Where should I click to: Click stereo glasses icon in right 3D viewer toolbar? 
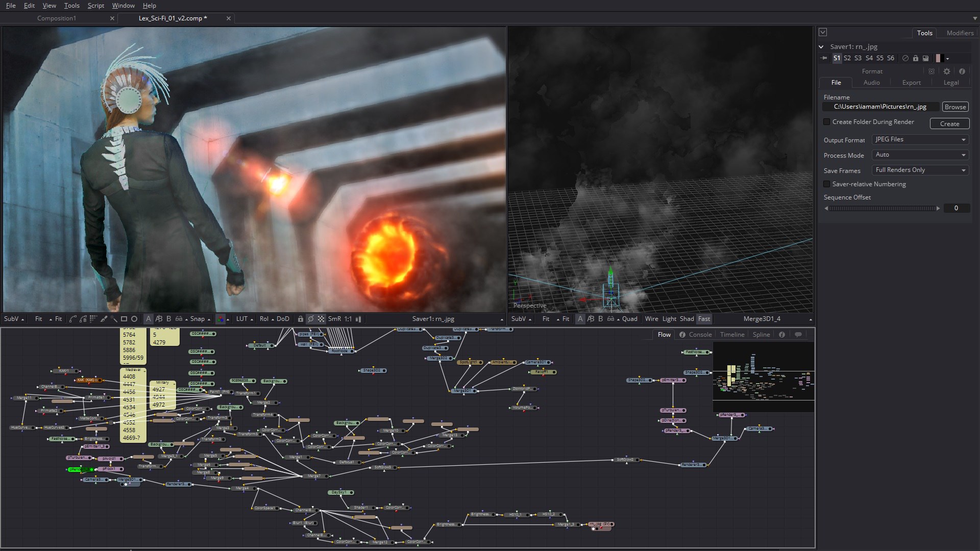[610, 319]
